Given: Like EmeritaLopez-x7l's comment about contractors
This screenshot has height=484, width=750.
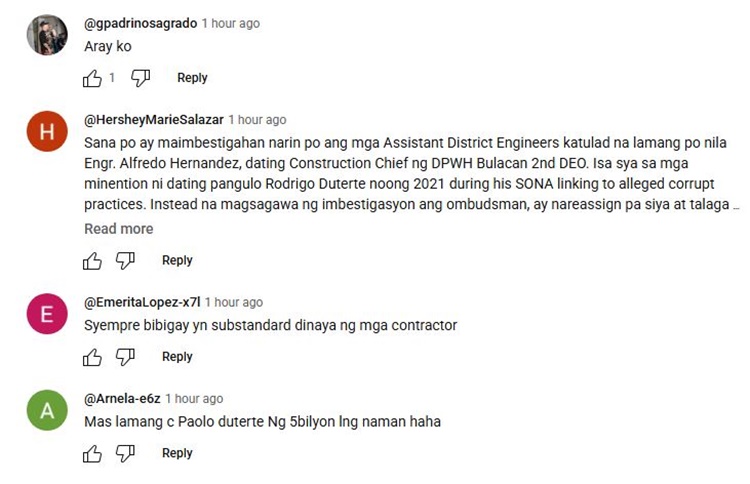Looking at the screenshot, I should (x=92, y=357).
